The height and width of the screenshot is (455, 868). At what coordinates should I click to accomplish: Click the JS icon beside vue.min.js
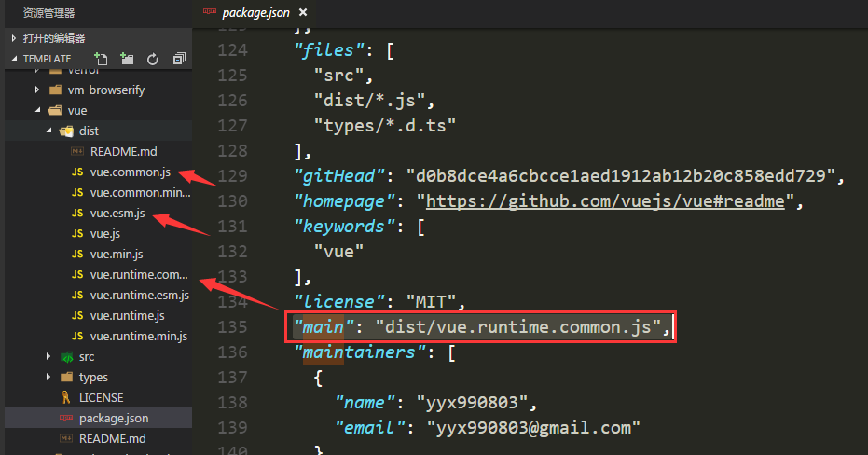77,254
